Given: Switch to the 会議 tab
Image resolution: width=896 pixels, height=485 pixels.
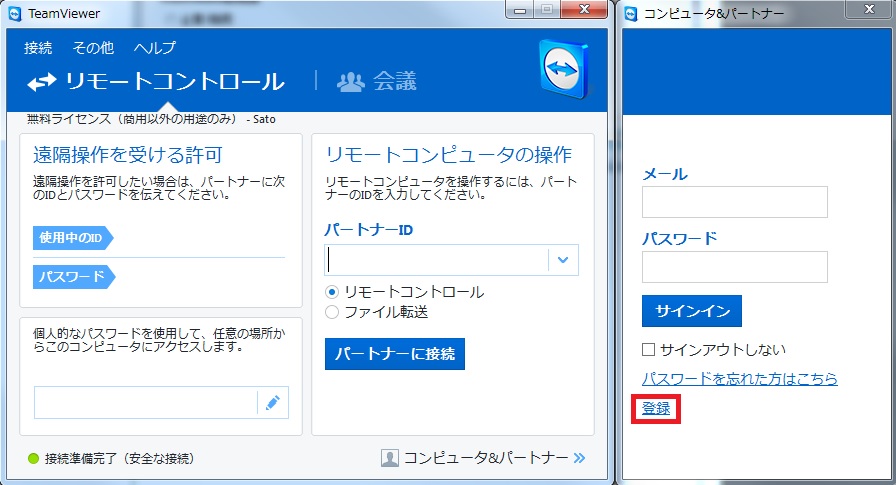Looking at the screenshot, I should 377,82.
